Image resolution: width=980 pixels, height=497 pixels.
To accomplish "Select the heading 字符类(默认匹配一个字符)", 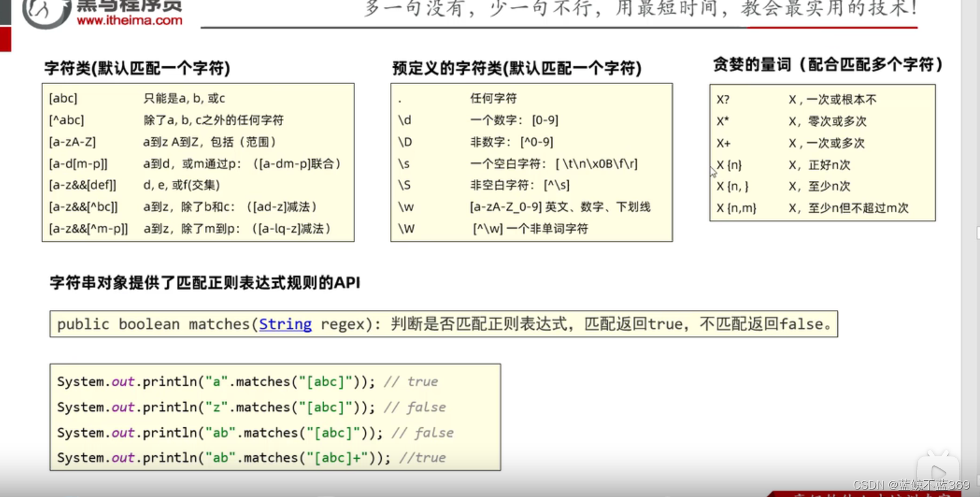I will 137,68.
